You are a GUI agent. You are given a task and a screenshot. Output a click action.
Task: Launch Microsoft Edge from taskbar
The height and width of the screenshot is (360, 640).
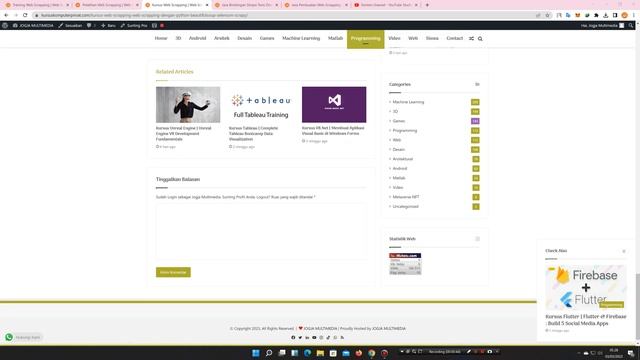point(307,353)
